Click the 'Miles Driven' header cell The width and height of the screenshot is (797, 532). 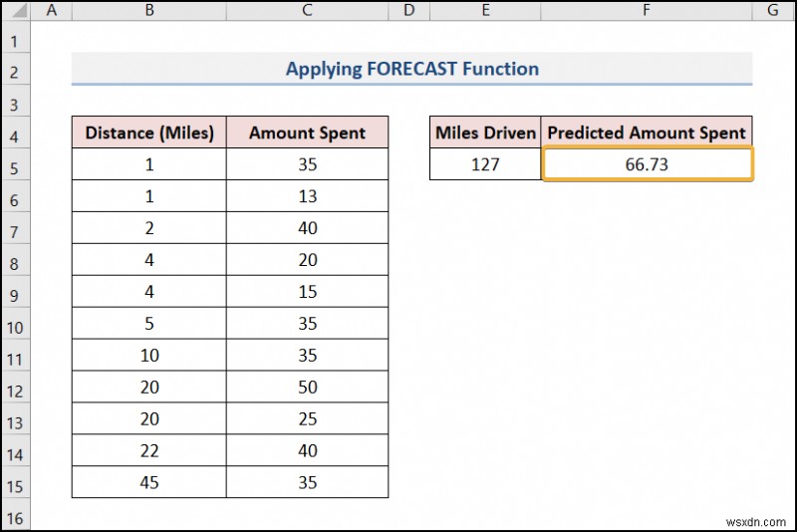coord(485,133)
